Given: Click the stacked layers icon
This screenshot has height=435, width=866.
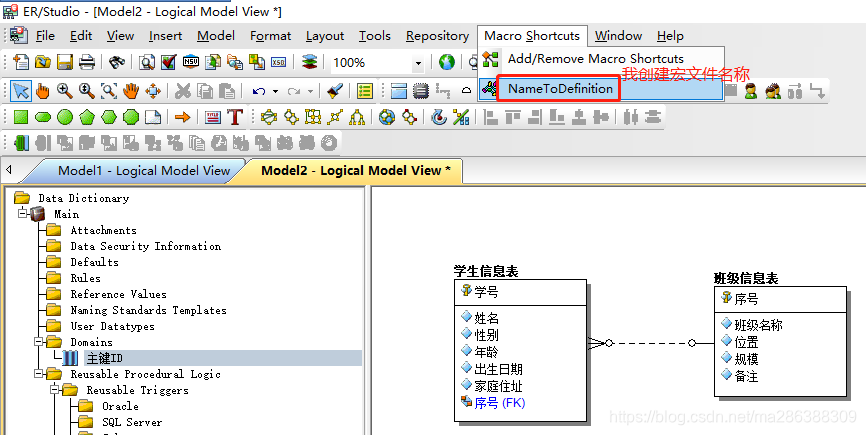Looking at the screenshot, I should pos(310,62).
